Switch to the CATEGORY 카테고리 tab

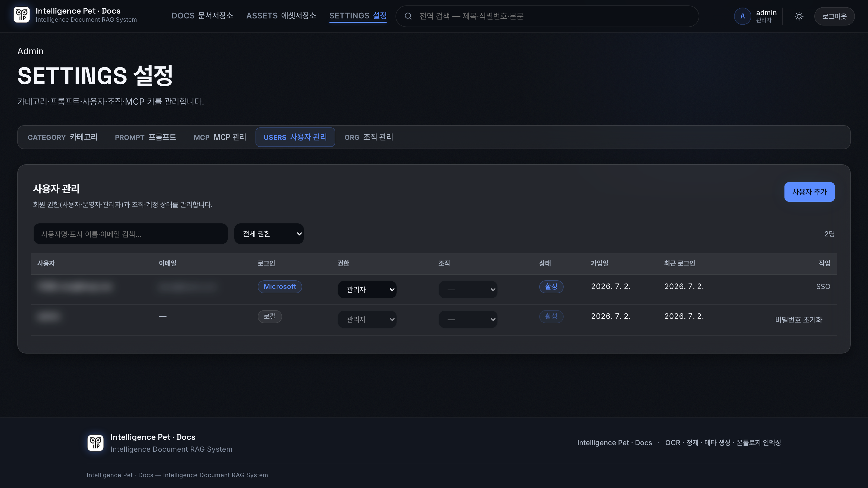(63, 137)
